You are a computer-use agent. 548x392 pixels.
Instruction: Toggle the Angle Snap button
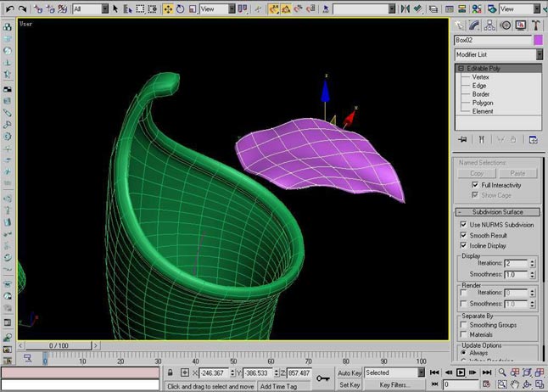pyautogui.click(x=286, y=8)
